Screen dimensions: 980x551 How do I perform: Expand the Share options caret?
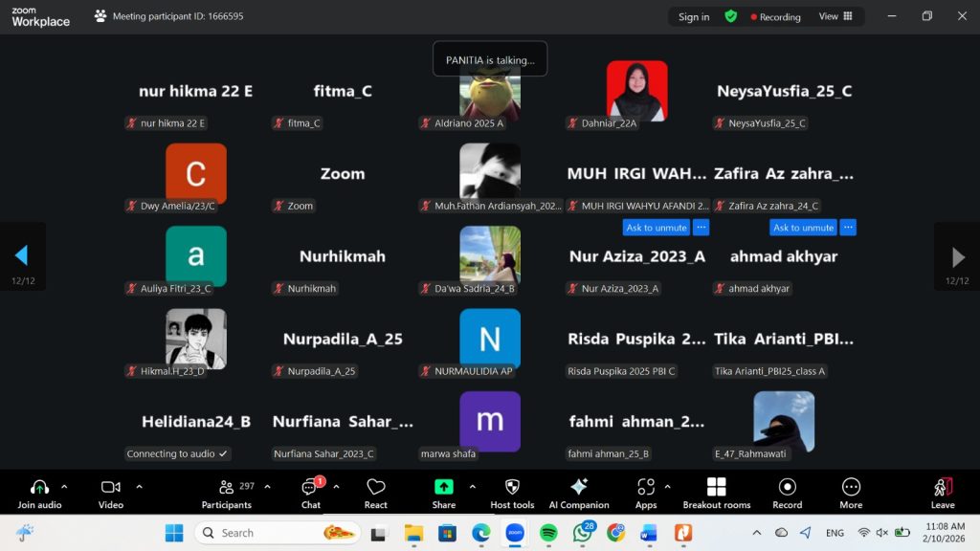(x=472, y=486)
